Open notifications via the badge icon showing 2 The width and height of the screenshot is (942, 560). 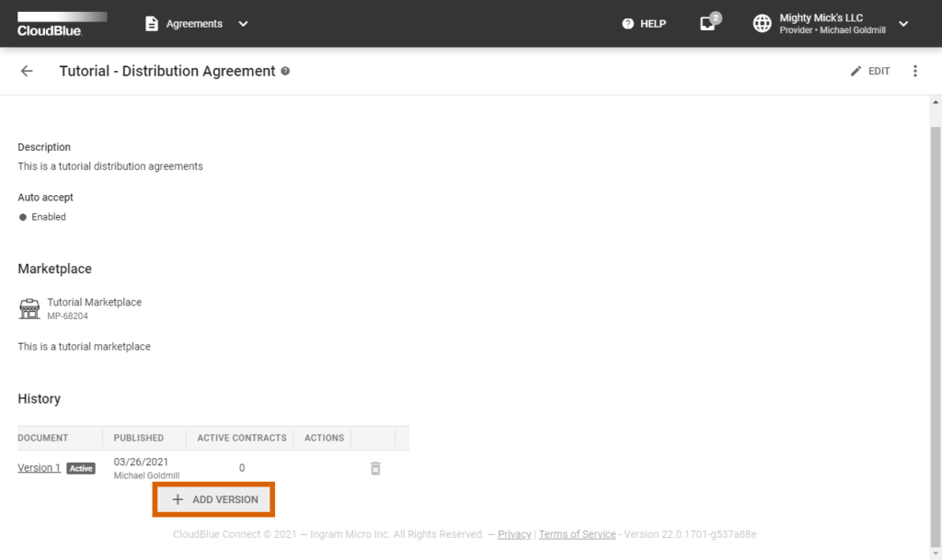point(706,24)
